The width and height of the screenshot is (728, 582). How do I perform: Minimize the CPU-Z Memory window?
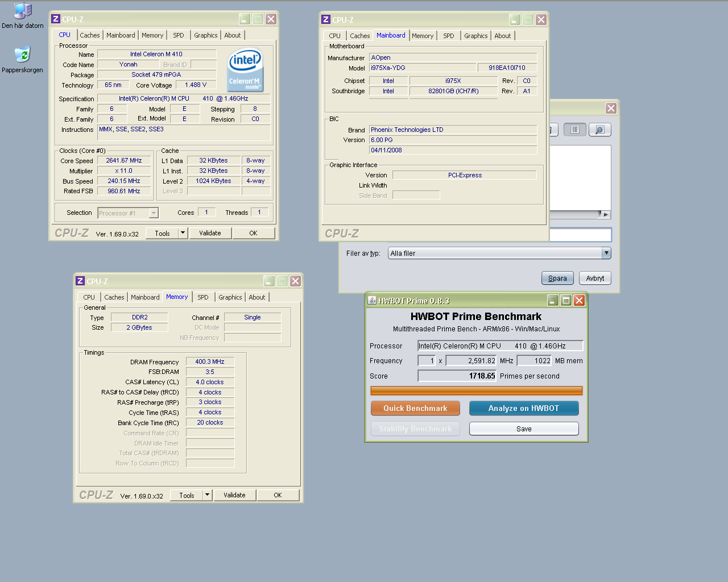click(269, 281)
